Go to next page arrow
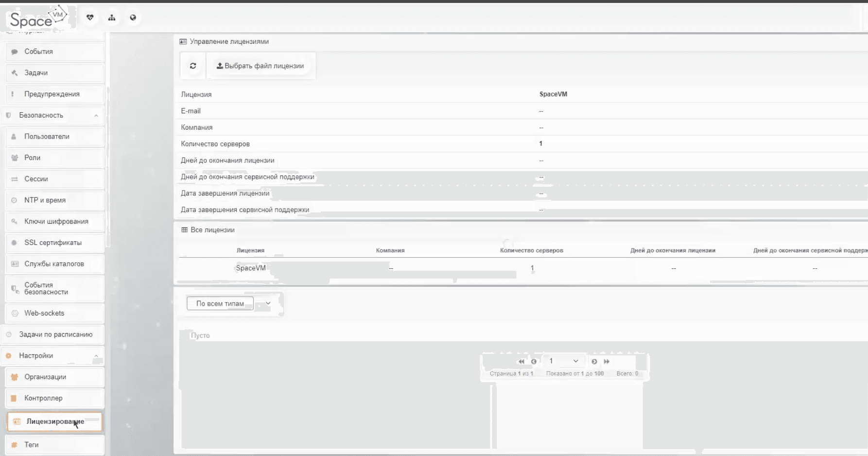 pos(594,361)
